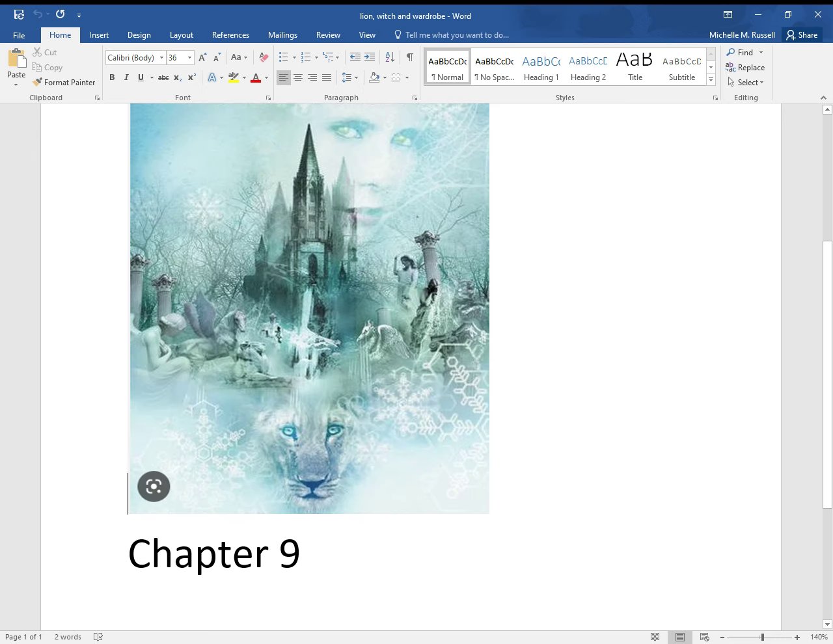Click the 140% zoom level
Image resolution: width=833 pixels, height=644 pixels.
[819, 637]
